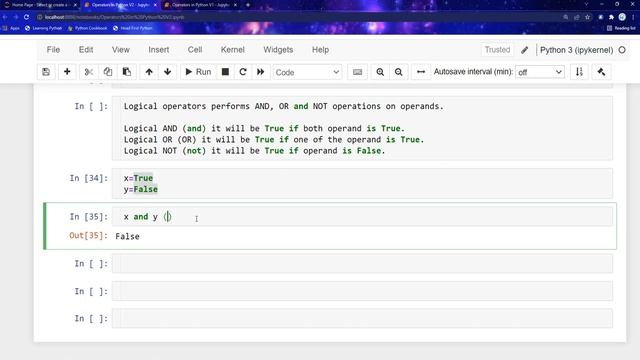This screenshot has width=640, height=360.
Task: Click Python 3 (ipykernel) kernel name
Action: (x=576, y=50)
